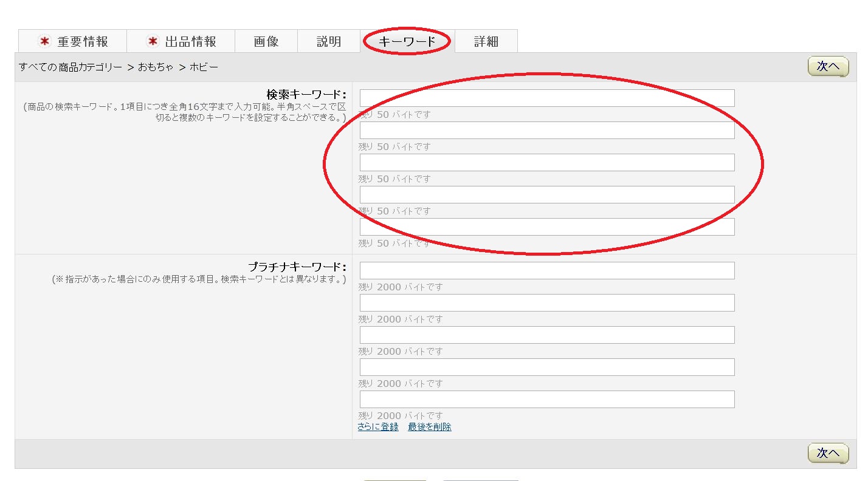Click the first 検索キーワード input field
The width and height of the screenshot is (868, 481).
coord(546,97)
